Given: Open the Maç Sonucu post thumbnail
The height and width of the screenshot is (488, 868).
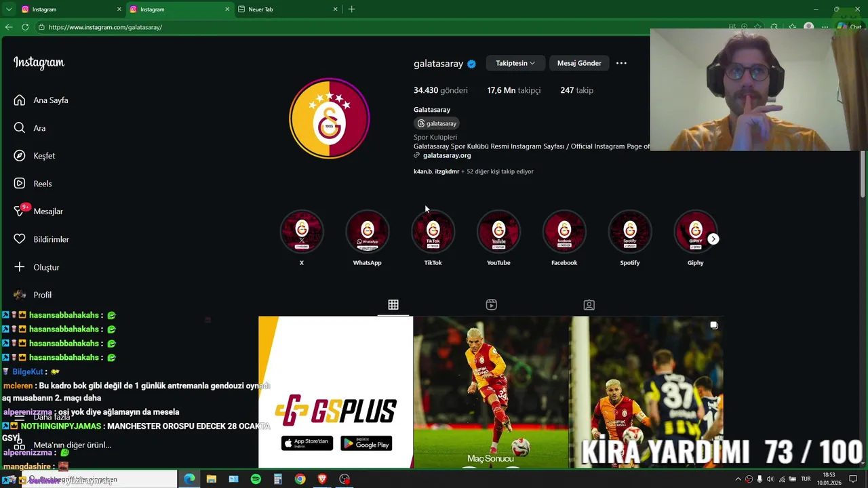Looking at the screenshot, I should 491,392.
